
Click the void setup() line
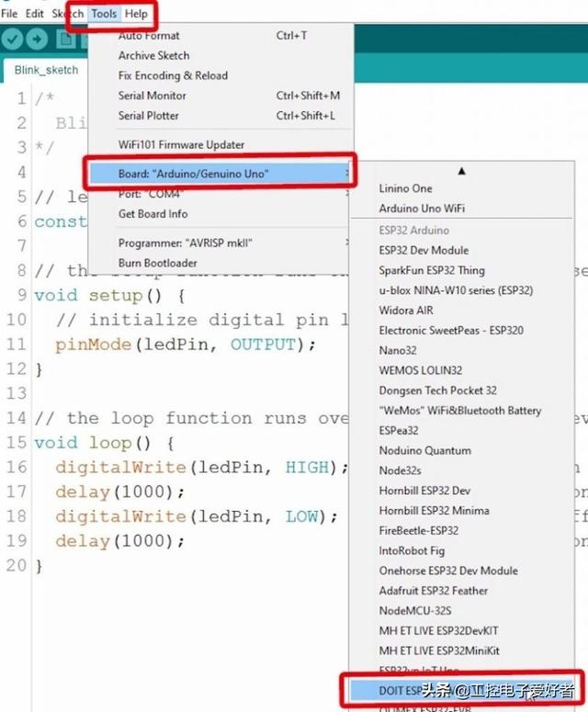pos(109,296)
